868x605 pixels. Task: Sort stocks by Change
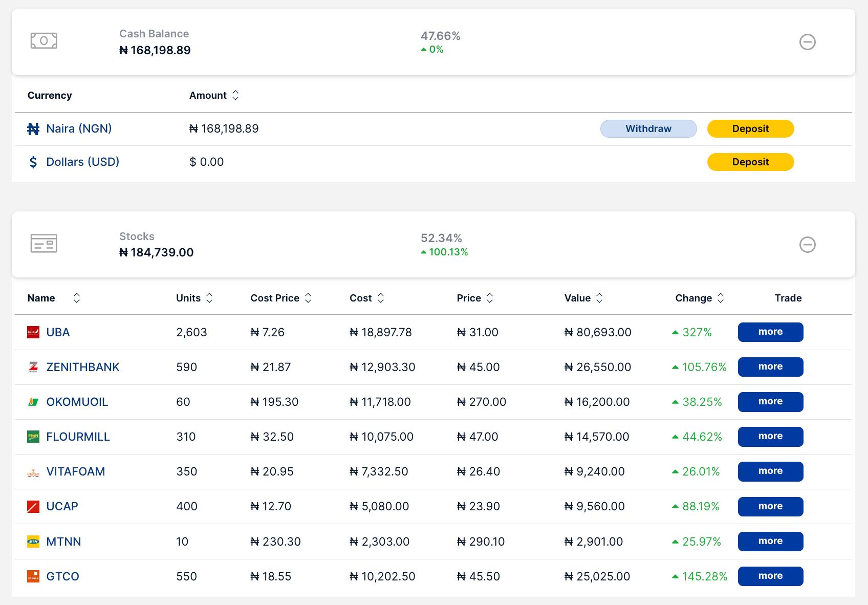pos(721,298)
